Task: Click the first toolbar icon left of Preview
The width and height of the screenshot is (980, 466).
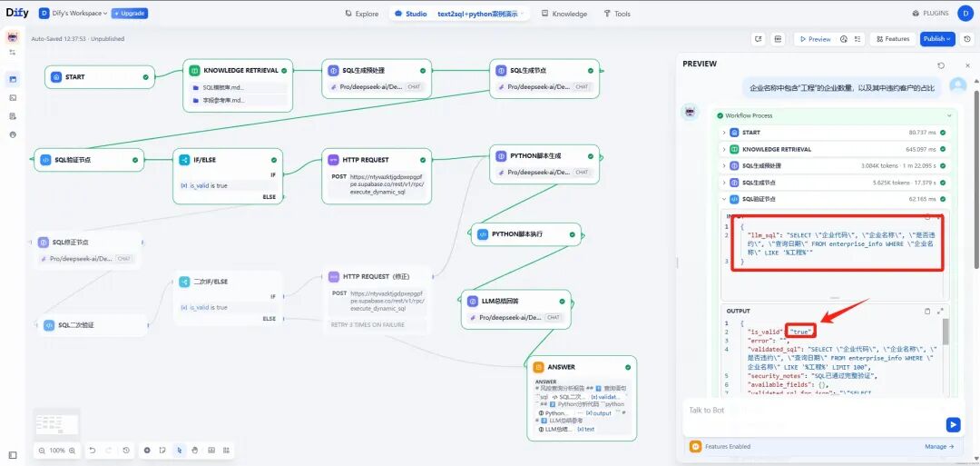Action: pyautogui.click(x=758, y=39)
